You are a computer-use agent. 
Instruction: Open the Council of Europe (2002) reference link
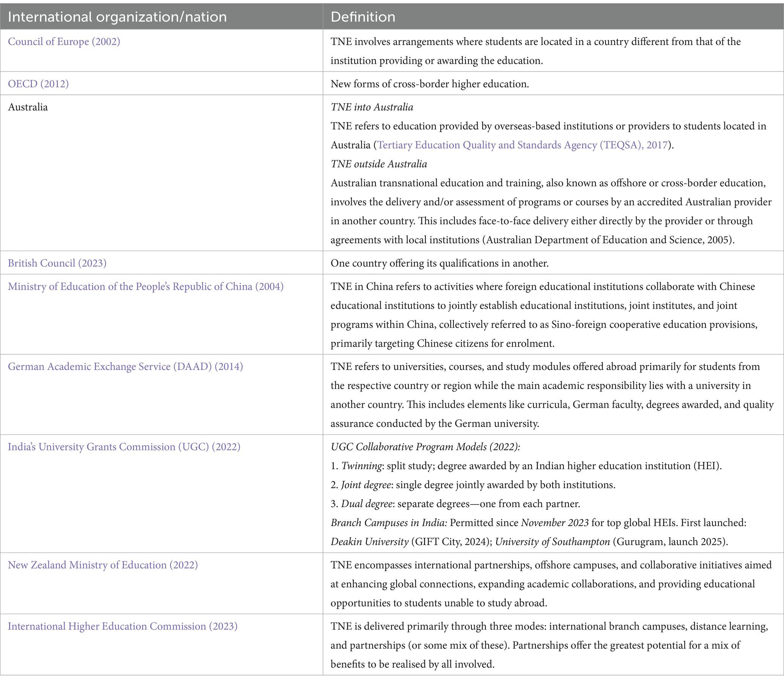[x=64, y=41]
